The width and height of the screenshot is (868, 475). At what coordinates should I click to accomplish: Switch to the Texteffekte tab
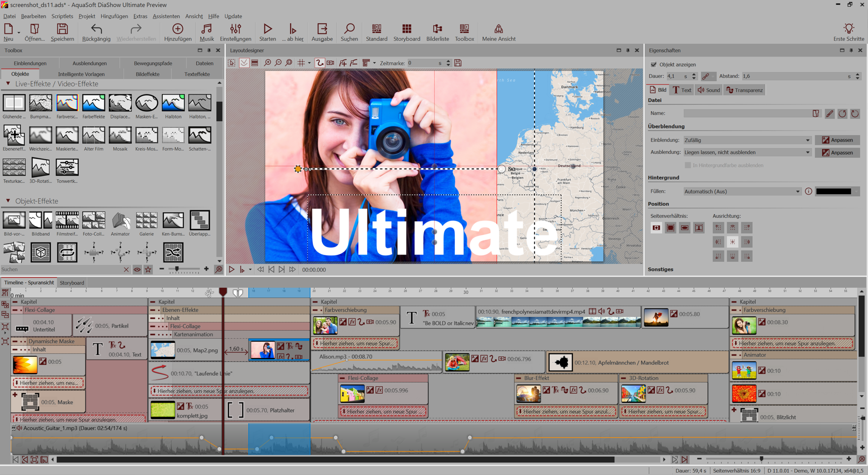tap(197, 74)
